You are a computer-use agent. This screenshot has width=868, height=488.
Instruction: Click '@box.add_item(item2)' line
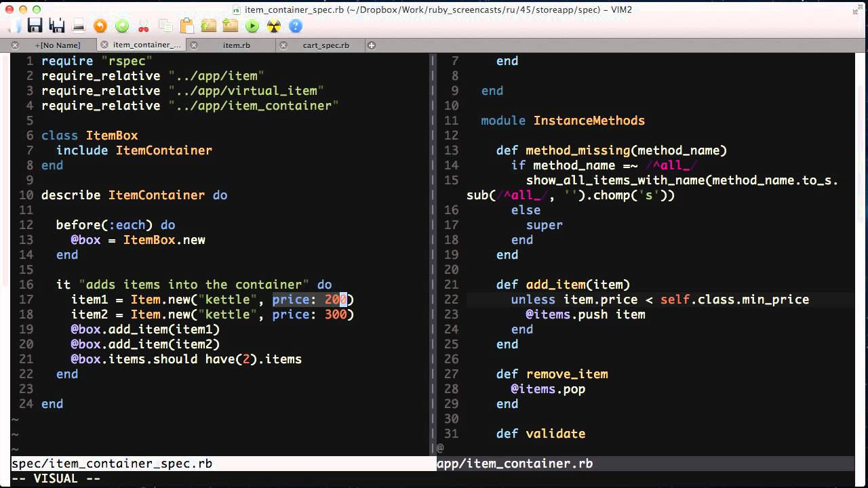(146, 344)
